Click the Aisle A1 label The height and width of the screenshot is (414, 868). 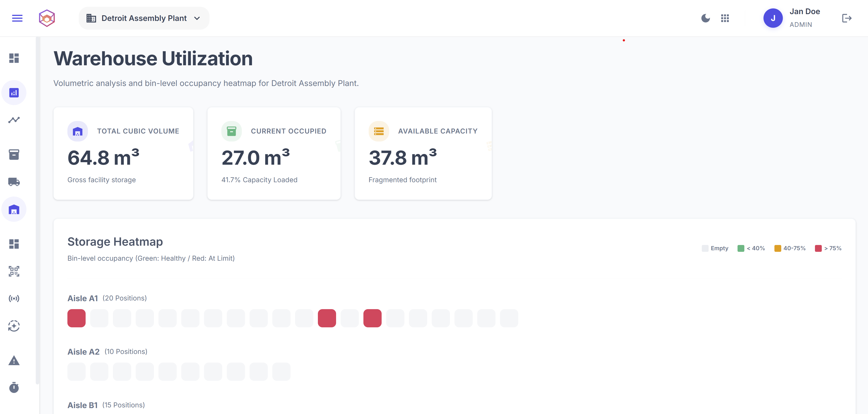(83, 298)
